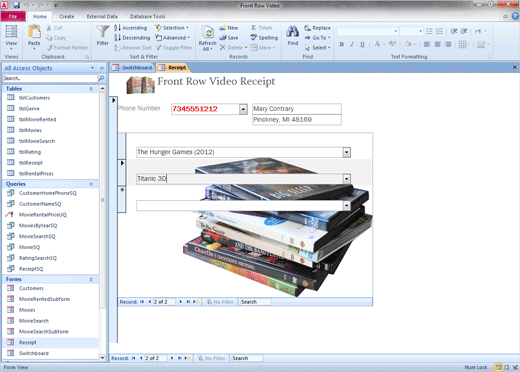Open Access Help question mark icon
520x372 pixels.
click(515, 16)
